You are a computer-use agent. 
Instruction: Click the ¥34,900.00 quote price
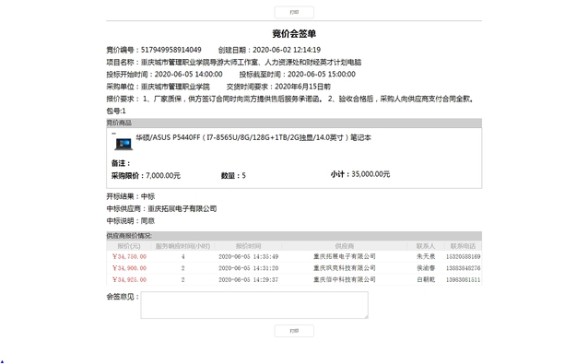click(x=129, y=268)
